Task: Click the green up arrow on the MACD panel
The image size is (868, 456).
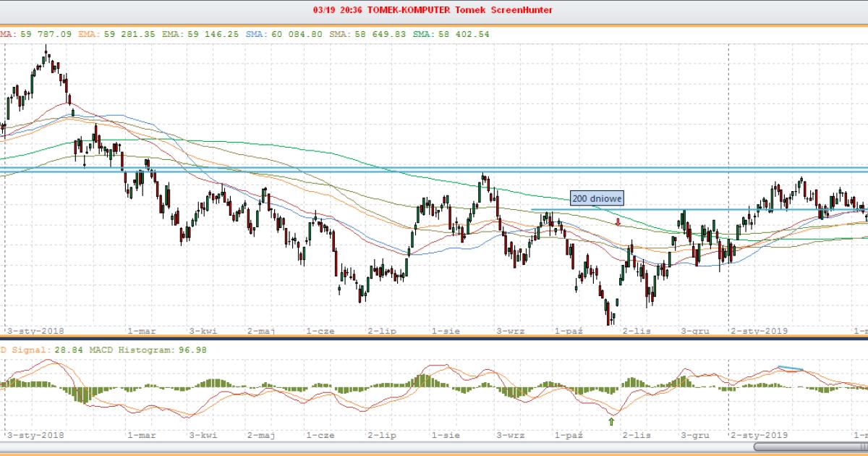Action: coord(611,421)
